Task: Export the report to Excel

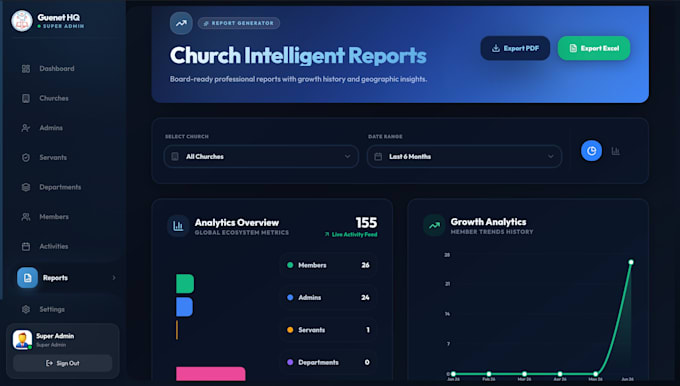Action: pos(594,48)
